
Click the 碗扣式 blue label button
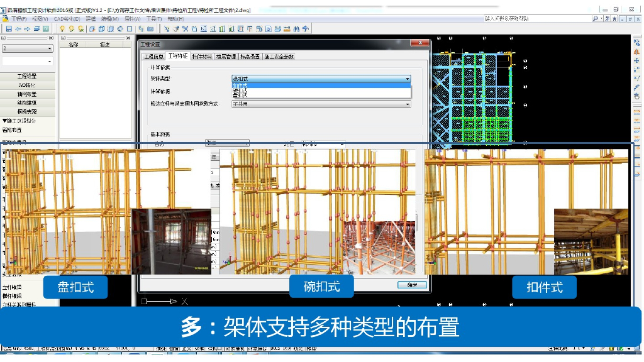pyautogui.click(x=321, y=287)
